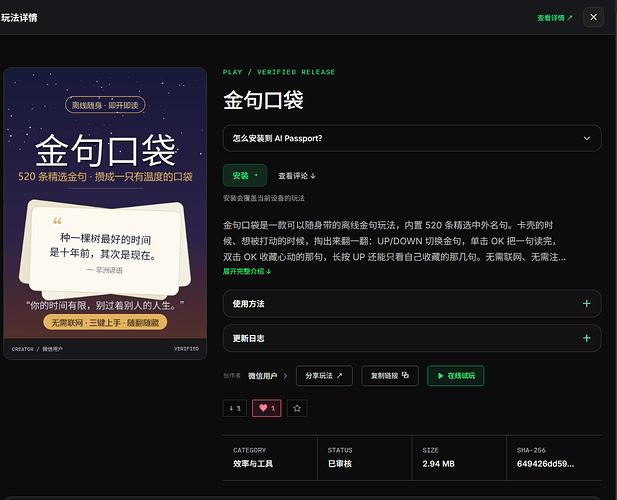
Task: Start 在线试玩 online trial
Action: pos(456,376)
